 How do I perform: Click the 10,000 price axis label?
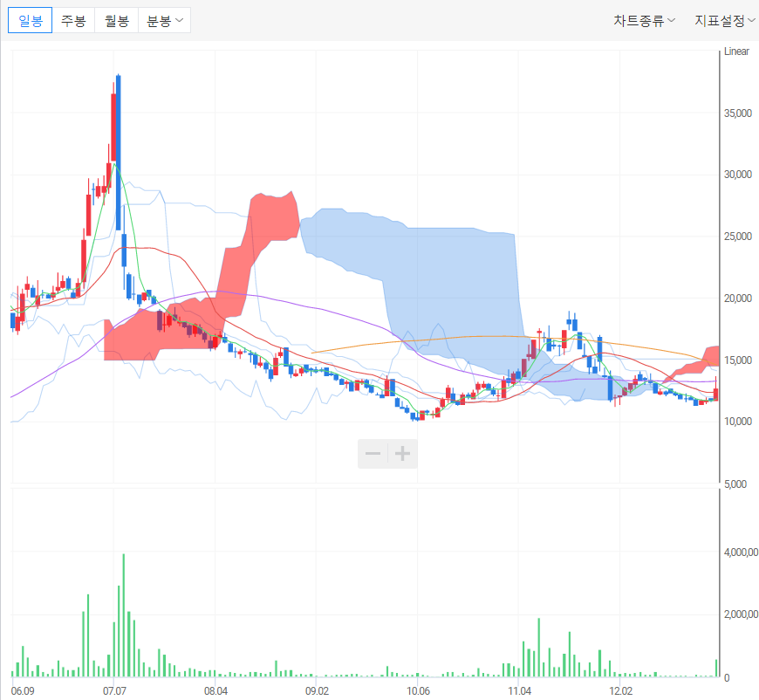(x=738, y=422)
